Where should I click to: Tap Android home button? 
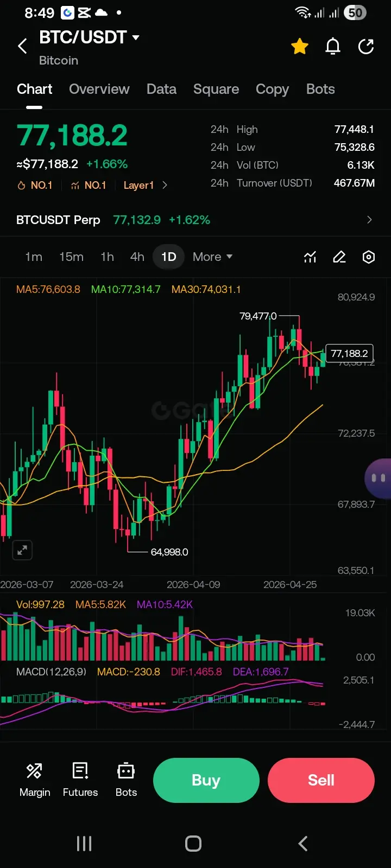[193, 844]
